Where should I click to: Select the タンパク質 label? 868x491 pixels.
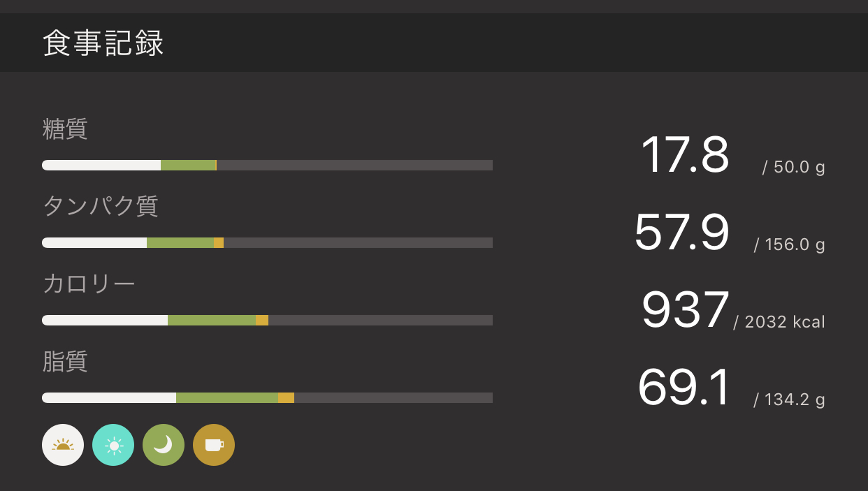point(101,207)
